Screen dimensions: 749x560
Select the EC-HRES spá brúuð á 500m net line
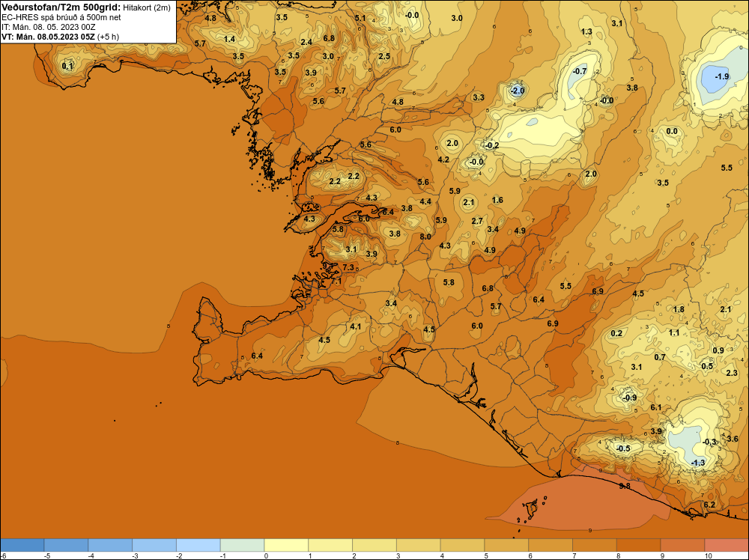click(61, 17)
